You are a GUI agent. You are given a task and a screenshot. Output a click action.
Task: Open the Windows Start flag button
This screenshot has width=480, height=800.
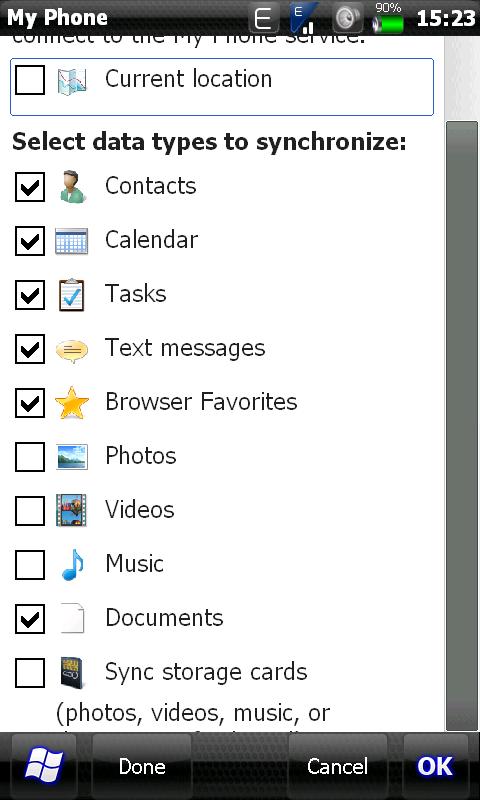44,766
